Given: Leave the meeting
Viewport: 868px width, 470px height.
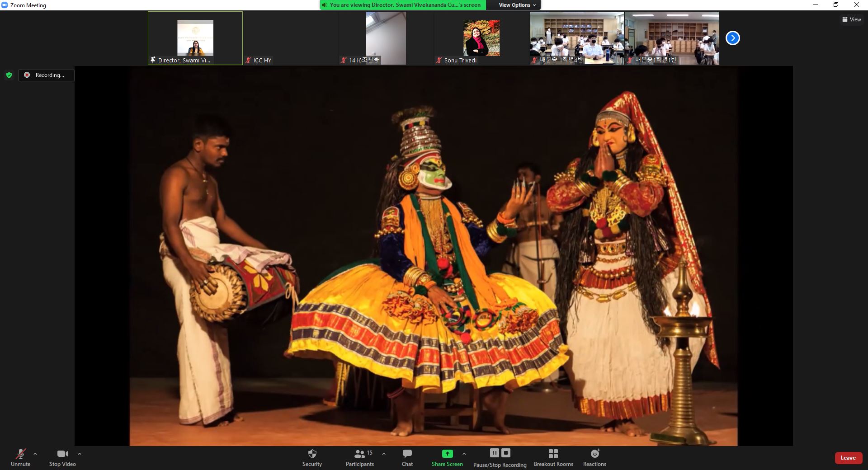Looking at the screenshot, I should (x=848, y=458).
